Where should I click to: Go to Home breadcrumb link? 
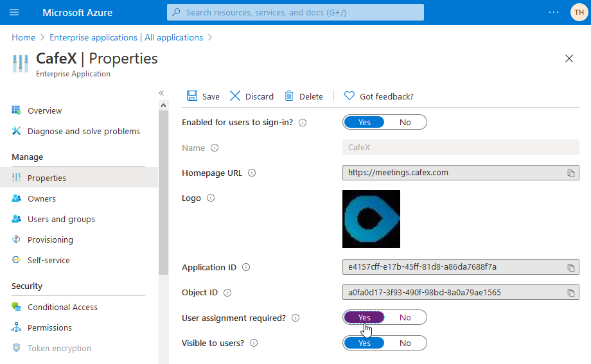[x=23, y=37]
